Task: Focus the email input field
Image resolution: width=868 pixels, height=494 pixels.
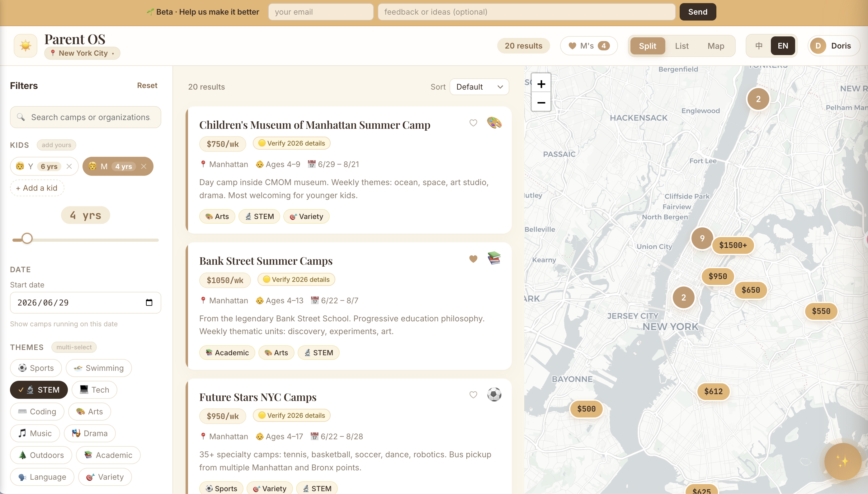Action: point(321,12)
